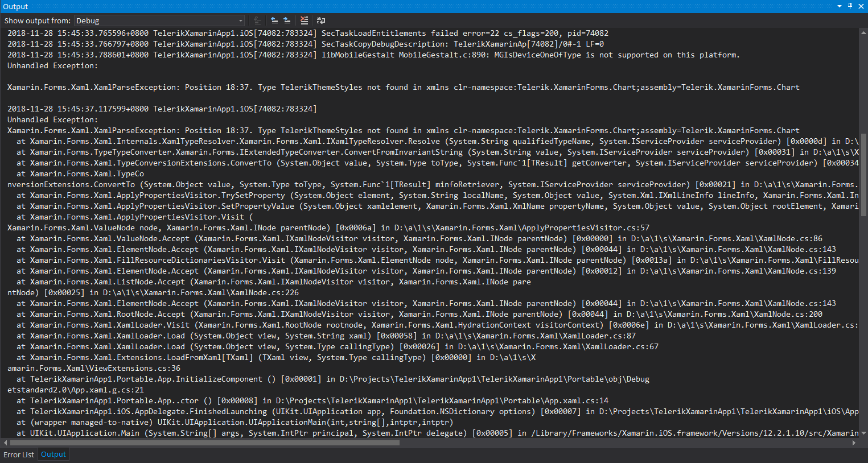Go to the previous message in output
The image size is (868, 463).
[x=274, y=20]
